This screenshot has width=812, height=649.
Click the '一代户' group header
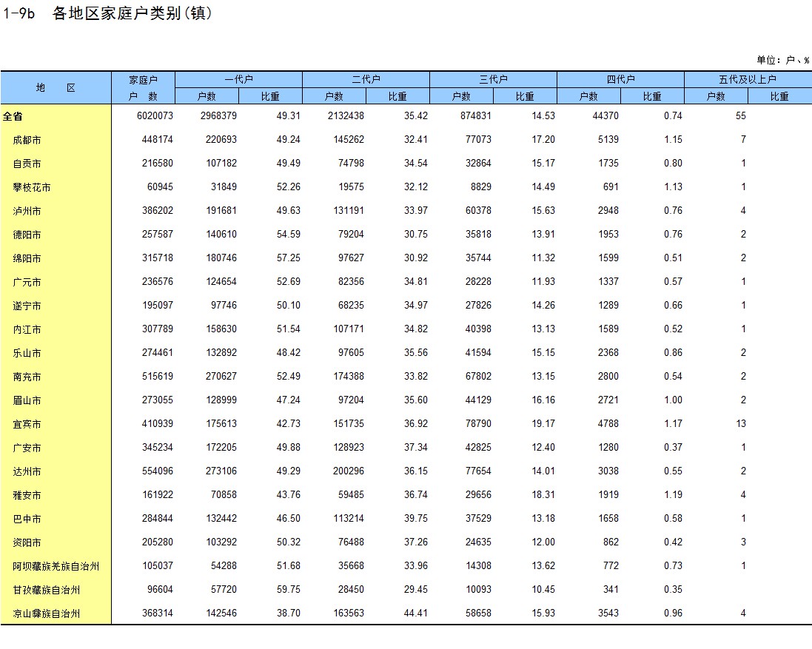pos(239,79)
